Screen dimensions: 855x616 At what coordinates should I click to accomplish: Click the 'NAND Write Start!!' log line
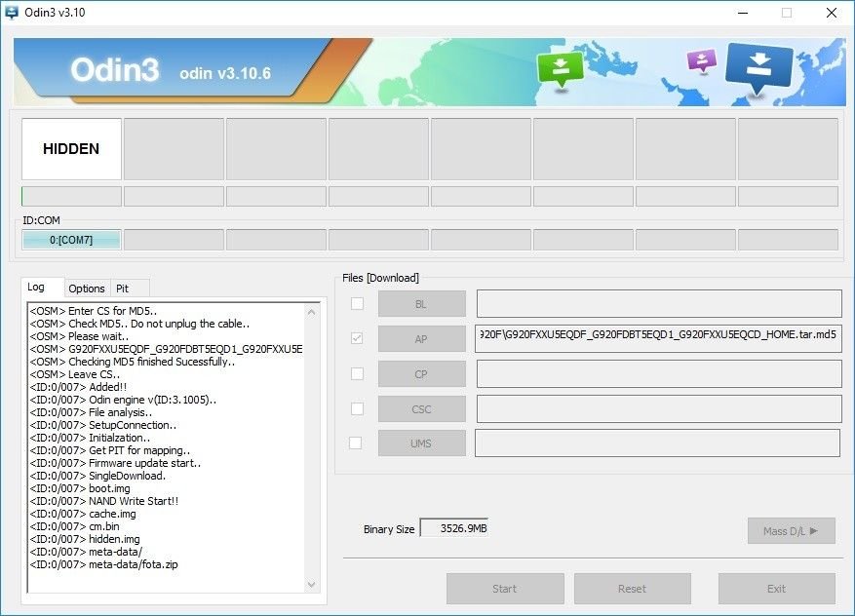point(104,501)
